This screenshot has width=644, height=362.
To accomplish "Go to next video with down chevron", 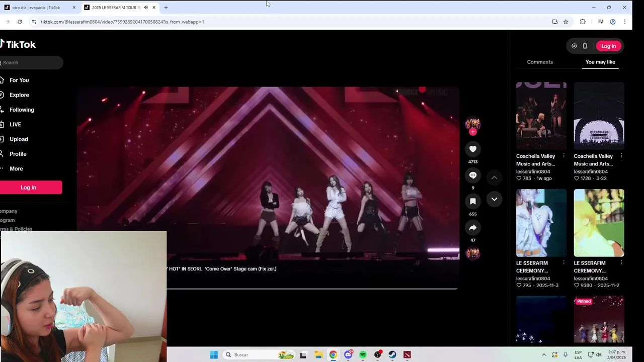I will [x=494, y=199].
